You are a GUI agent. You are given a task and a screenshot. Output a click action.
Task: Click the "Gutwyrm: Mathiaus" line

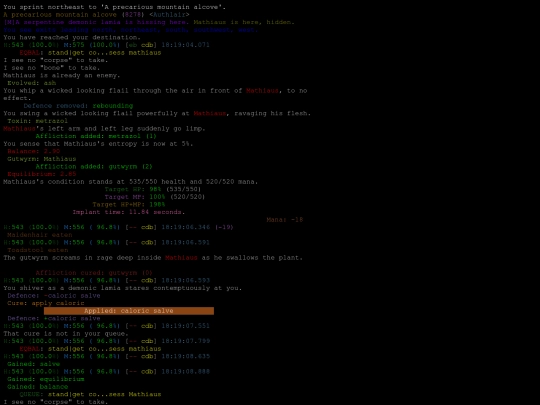point(42,159)
